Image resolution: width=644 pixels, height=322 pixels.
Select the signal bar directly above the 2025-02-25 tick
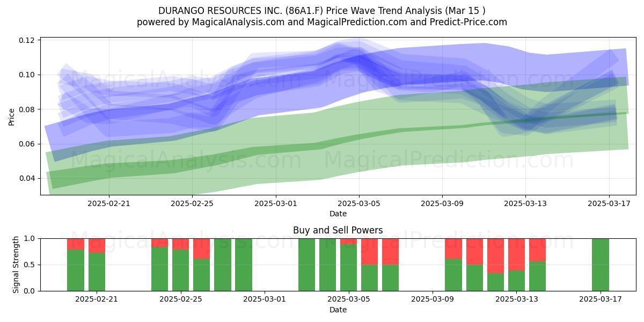181,265
